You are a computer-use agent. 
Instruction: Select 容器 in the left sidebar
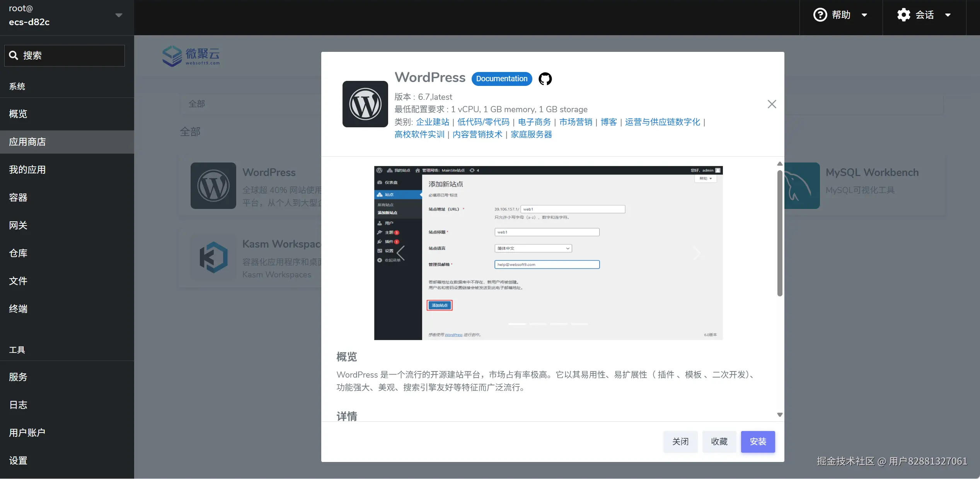point(18,197)
